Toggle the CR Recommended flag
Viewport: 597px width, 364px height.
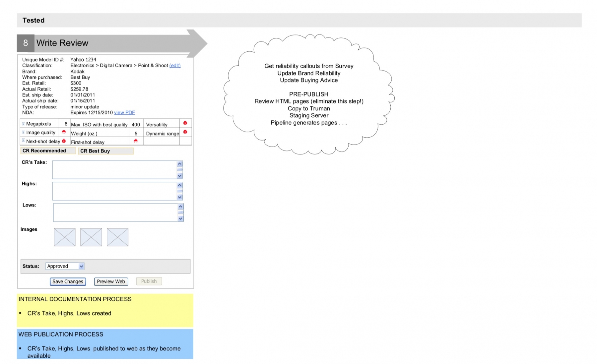point(48,151)
